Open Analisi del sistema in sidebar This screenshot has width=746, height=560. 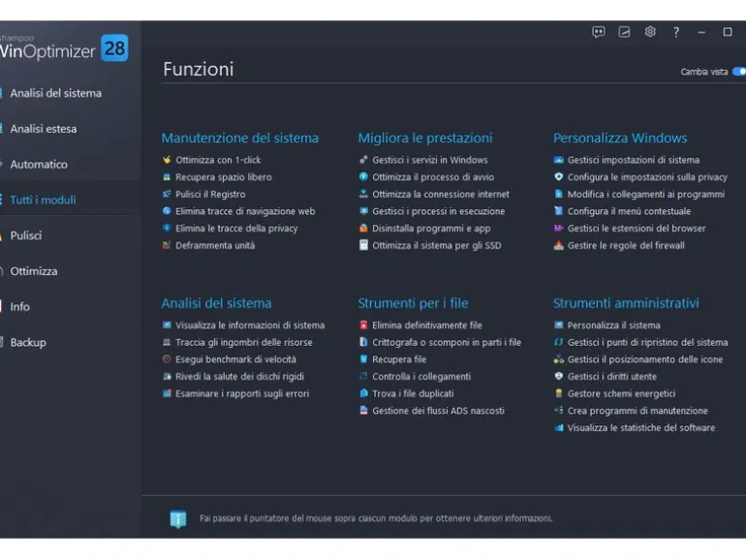coord(55,93)
